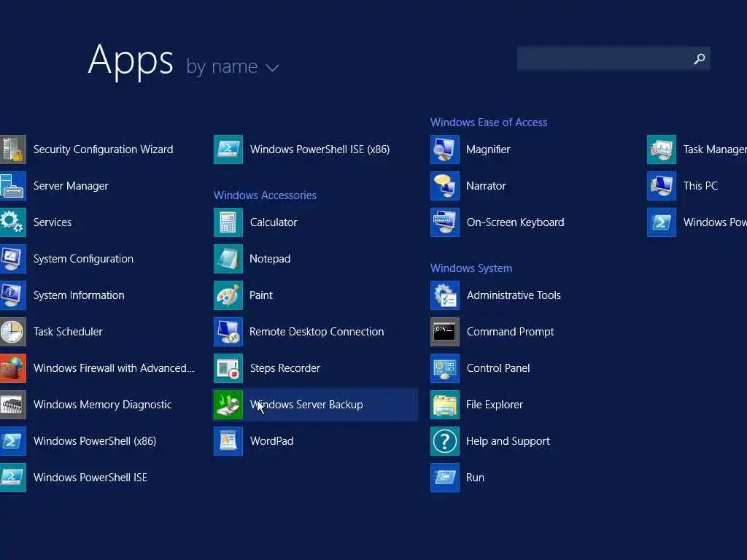Click the 'System Information' label text
Screen dimensions: 747x560
(79, 295)
